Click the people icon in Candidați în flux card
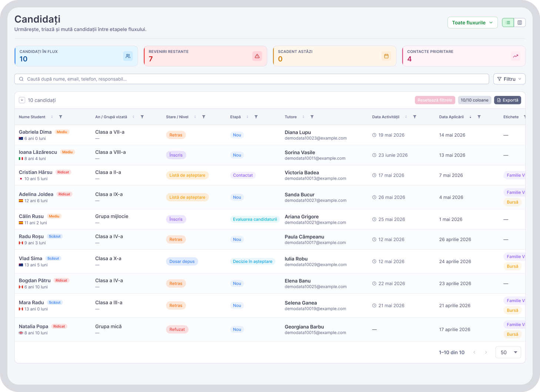This screenshot has height=392, width=540. point(128,56)
